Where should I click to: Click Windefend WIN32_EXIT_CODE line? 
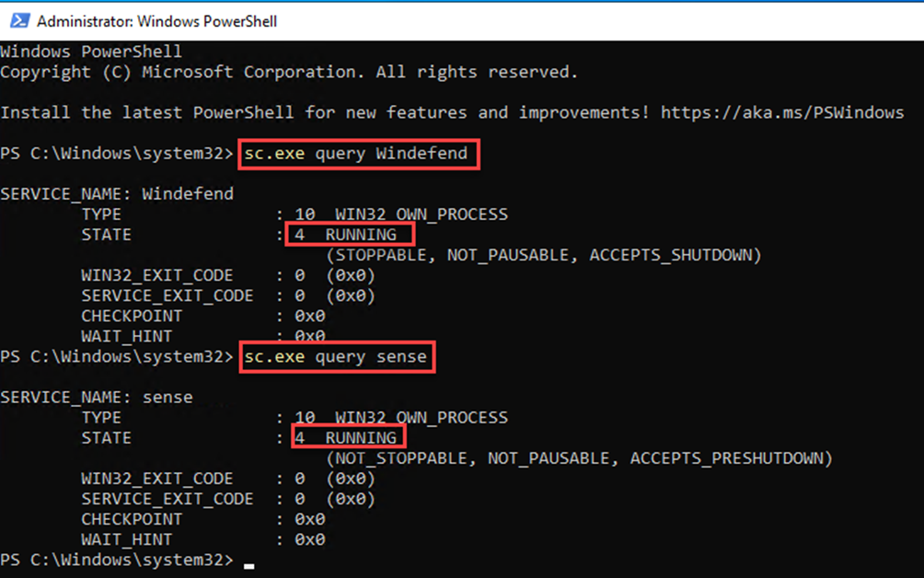coord(228,276)
